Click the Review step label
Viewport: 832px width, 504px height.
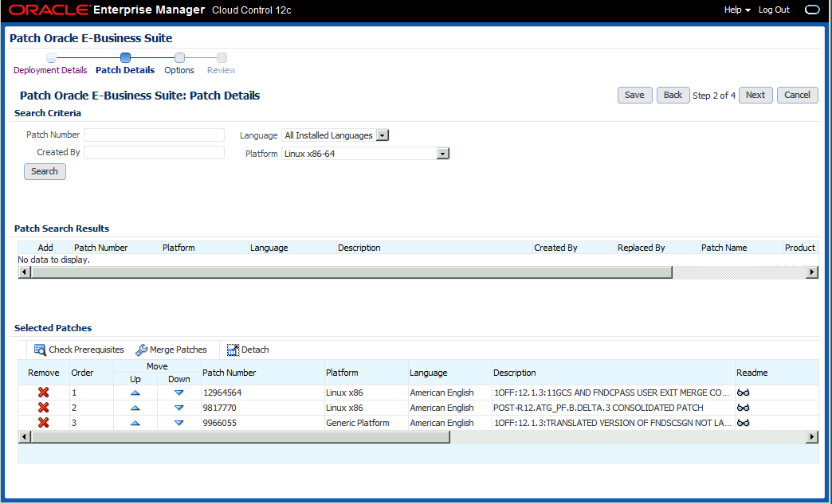(x=222, y=70)
